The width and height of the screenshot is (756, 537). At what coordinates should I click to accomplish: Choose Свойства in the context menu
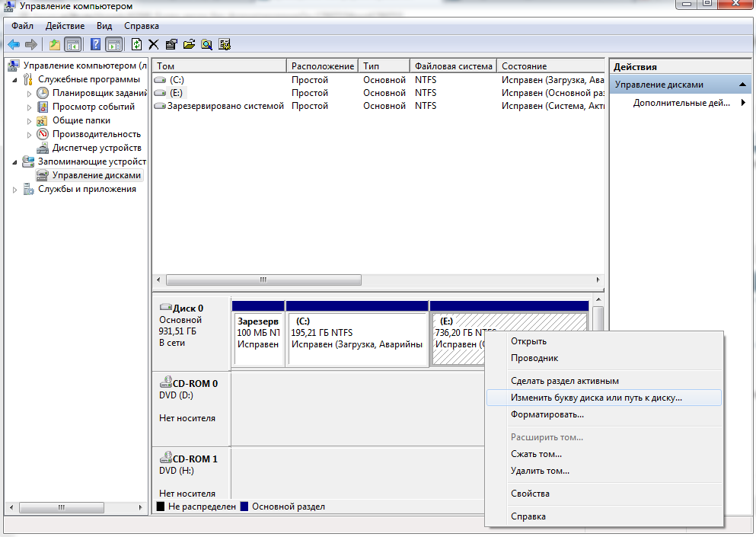(604, 494)
